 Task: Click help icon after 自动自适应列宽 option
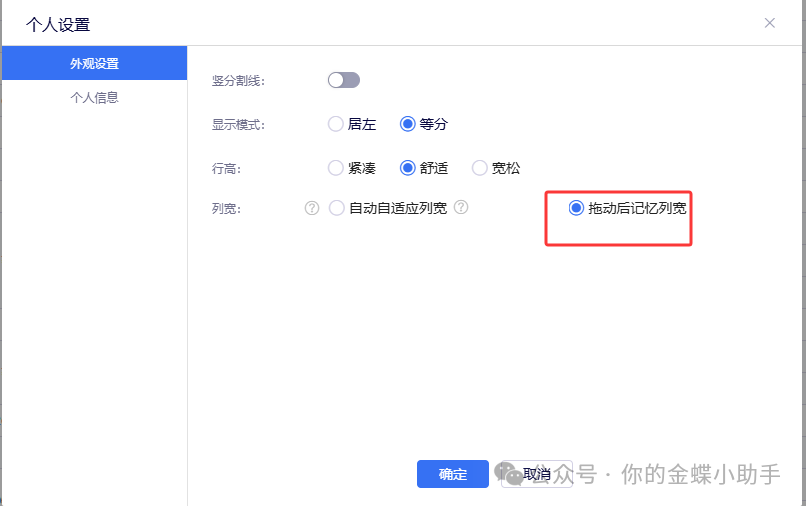[x=461, y=208]
